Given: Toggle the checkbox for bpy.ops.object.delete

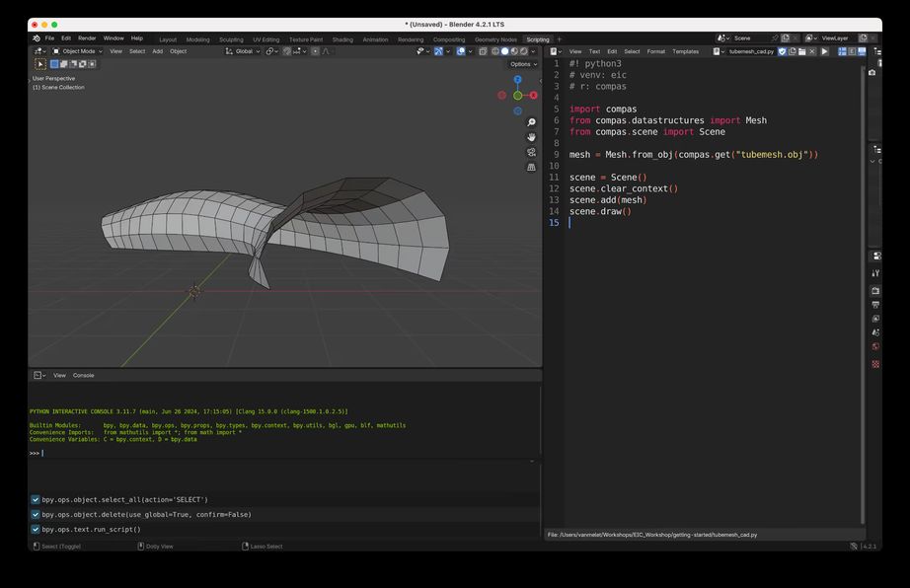Looking at the screenshot, I should pyautogui.click(x=36, y=514).
